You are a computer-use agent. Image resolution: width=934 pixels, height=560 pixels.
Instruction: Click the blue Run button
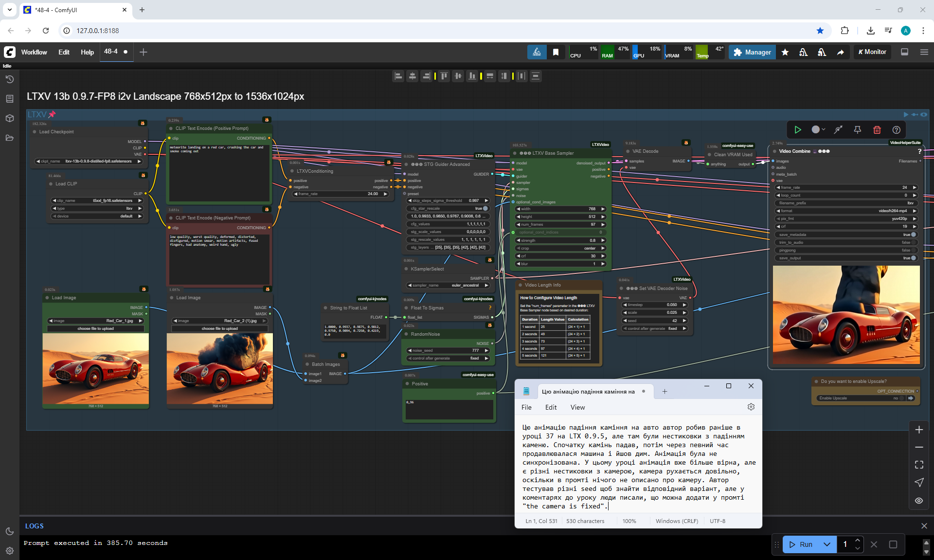801,544
